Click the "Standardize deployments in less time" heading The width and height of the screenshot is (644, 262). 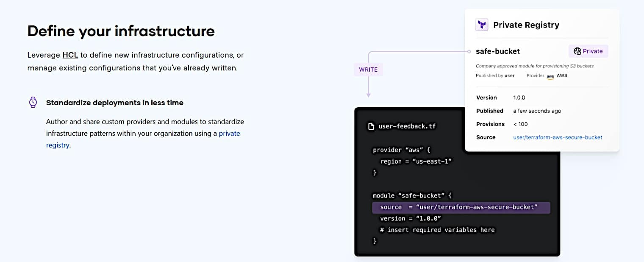click(x=114, y=103)
